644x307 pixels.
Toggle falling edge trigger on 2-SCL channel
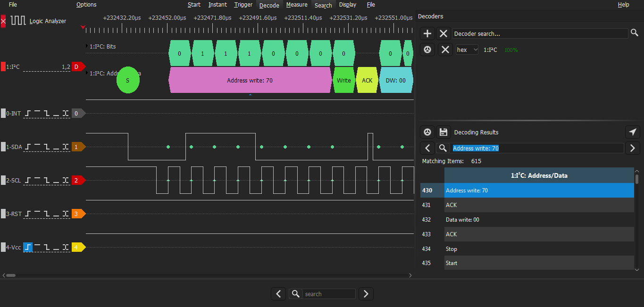pos(47,180)
